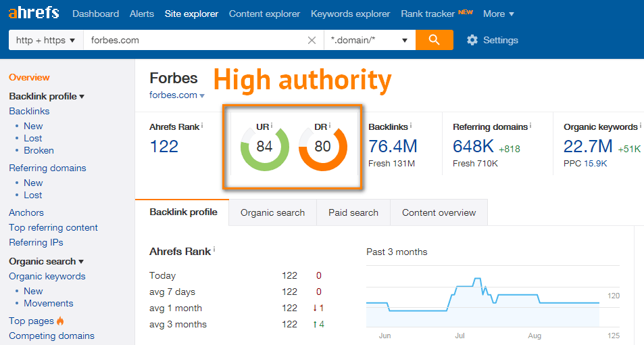This screenshot has height=345, width=644.
Task: Click the UR info icon
Action: 272,125
